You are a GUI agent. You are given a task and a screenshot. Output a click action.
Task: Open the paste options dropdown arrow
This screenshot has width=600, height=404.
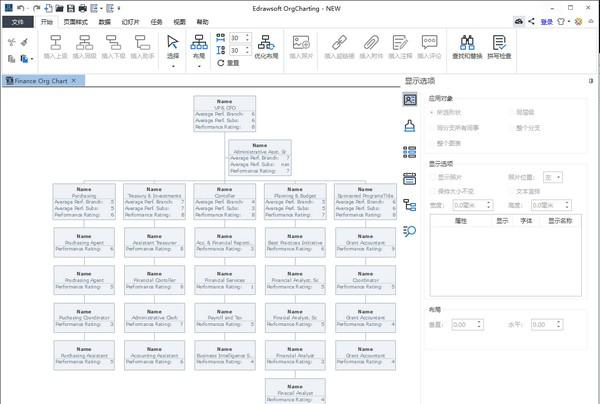click(x=32, y=59)
